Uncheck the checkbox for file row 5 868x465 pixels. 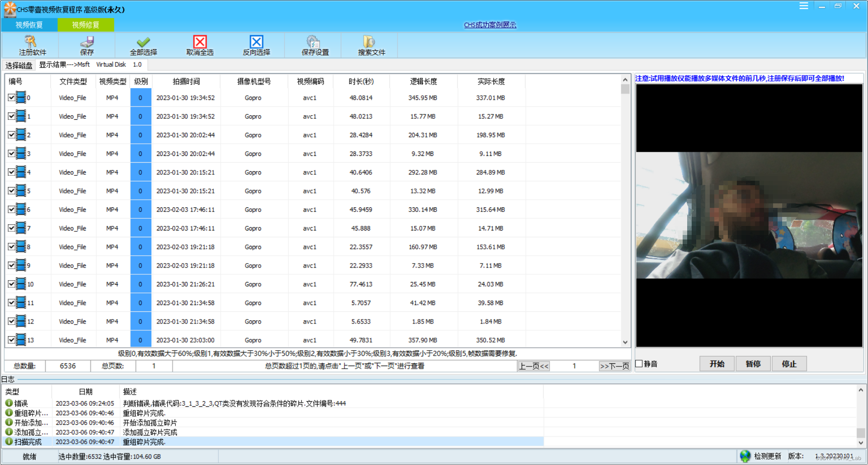click(x=11, y=191)
